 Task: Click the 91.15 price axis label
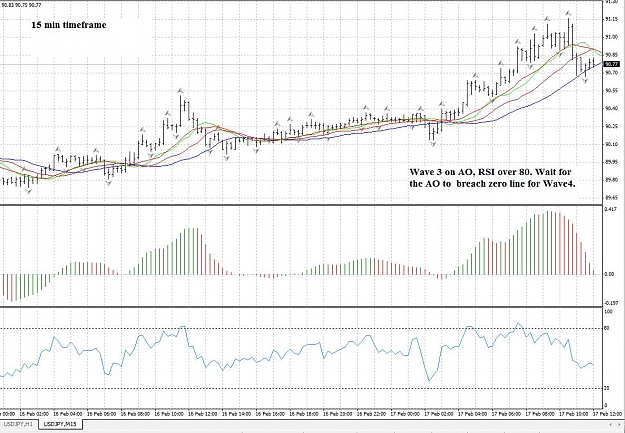(611, 19)
